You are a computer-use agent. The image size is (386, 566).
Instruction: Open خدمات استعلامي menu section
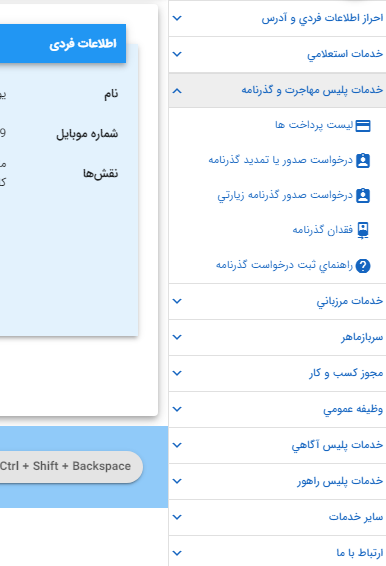click(x=277, y=54)
